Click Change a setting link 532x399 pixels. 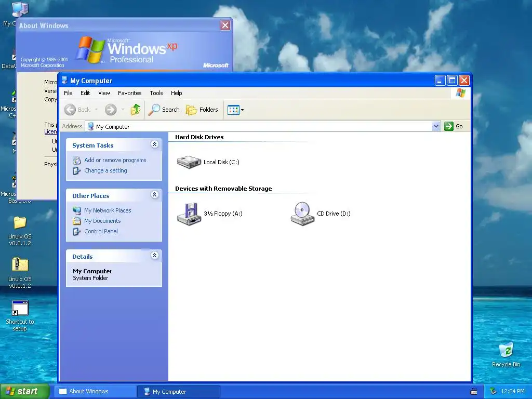(105, 170)
